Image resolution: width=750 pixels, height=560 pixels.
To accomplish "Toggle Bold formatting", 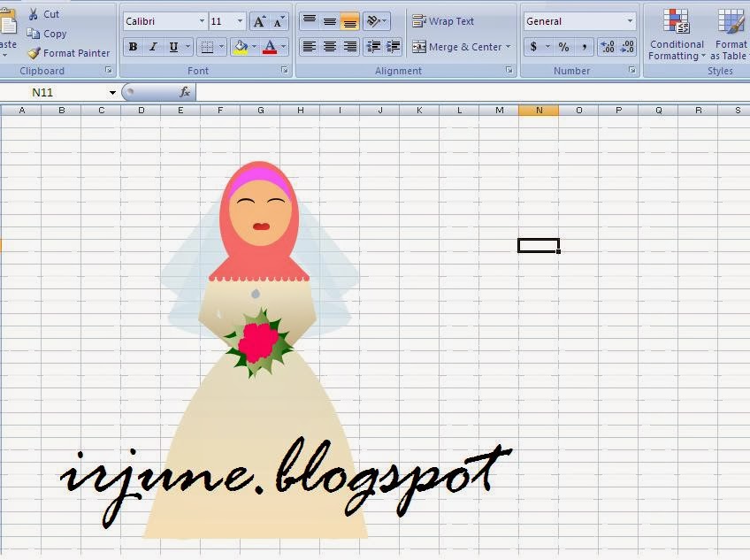I will 133,47.
